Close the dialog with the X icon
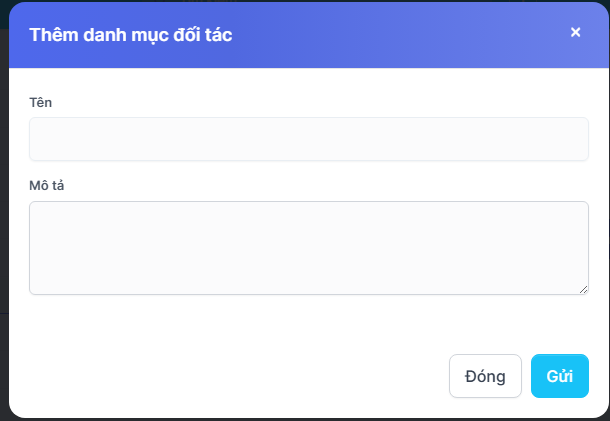The height and width of the screenshot is (421, 610). (x=575, y=32)
